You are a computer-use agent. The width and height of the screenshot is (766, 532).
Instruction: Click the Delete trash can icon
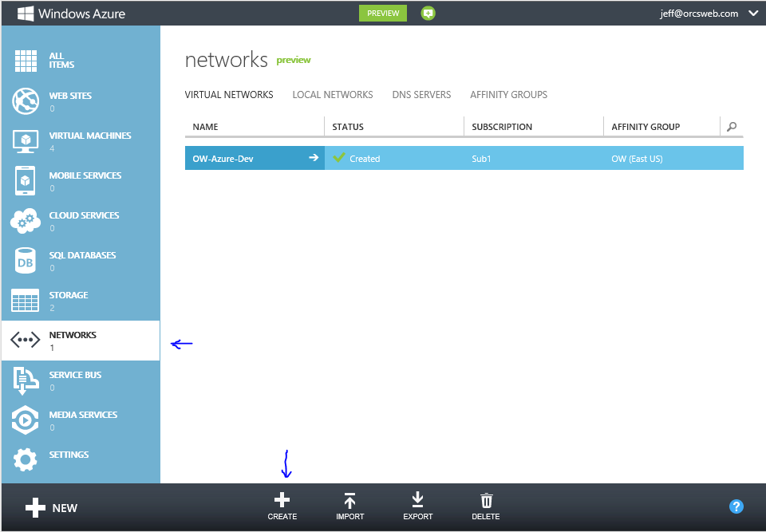[x=486, y=500]
